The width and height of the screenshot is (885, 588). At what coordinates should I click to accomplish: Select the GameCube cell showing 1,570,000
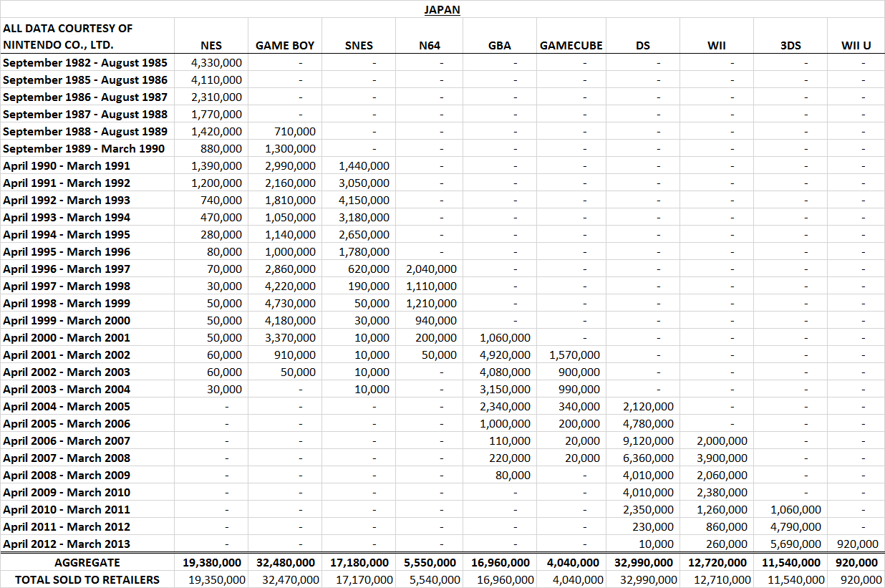point(575,355)
